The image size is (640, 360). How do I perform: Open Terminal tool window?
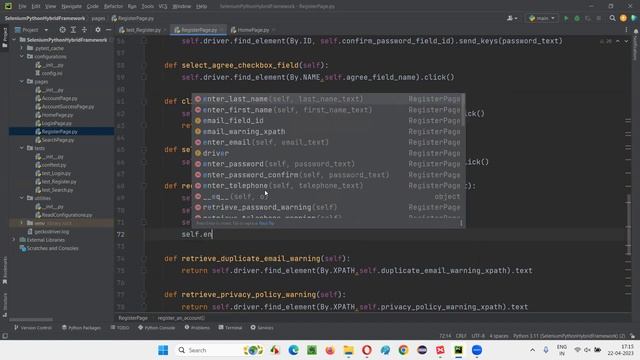tap(230, 327)
